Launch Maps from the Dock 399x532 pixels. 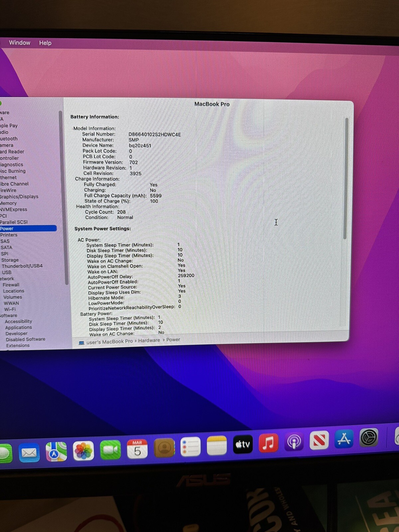click(56, 452)
